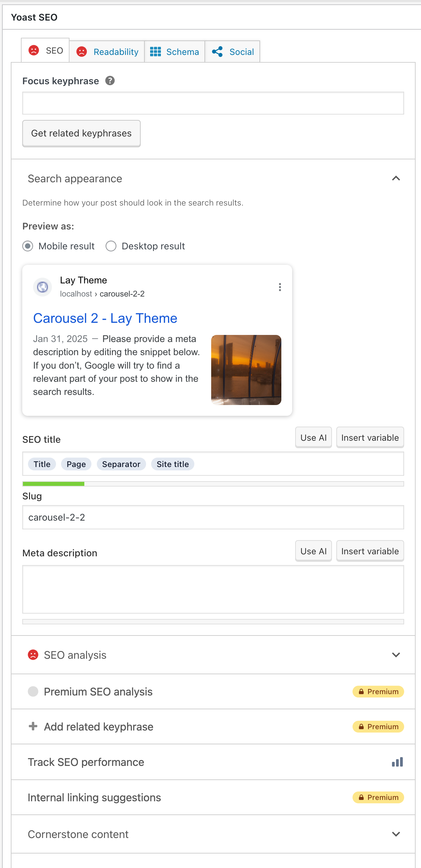Click the Focus keyphrase help question mark icon
Image resolution: width=421 pixels, height=868 pixels.
click(110, 81)
